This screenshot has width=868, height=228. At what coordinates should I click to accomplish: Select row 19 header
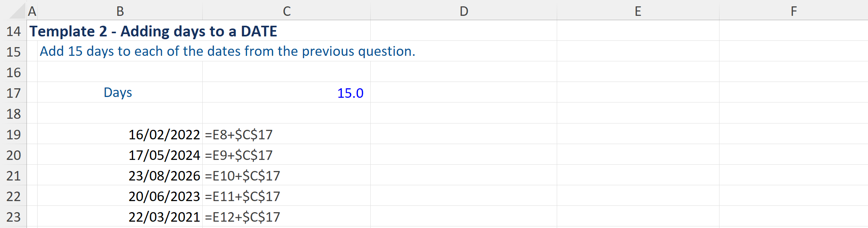point(13,135)
